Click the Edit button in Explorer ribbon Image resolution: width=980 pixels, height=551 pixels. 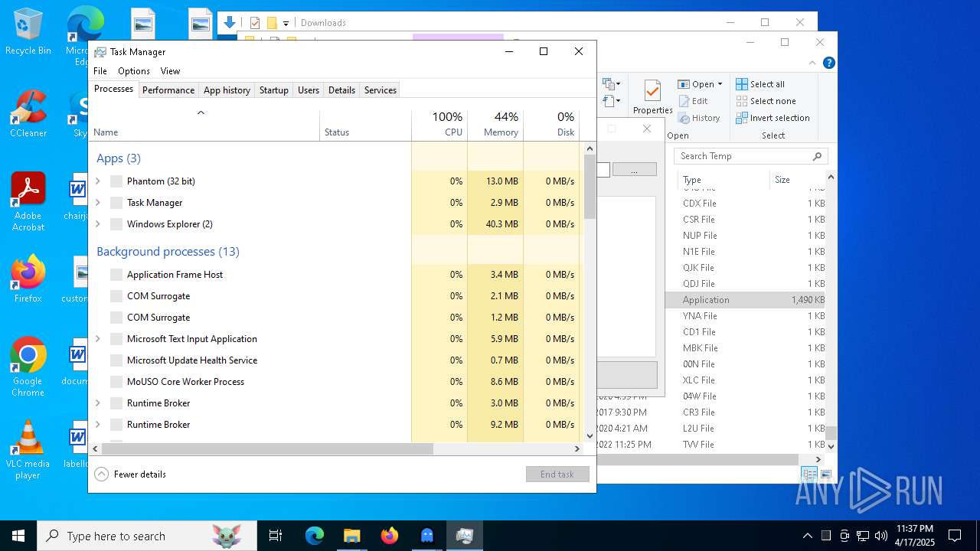tap(693, 101)
